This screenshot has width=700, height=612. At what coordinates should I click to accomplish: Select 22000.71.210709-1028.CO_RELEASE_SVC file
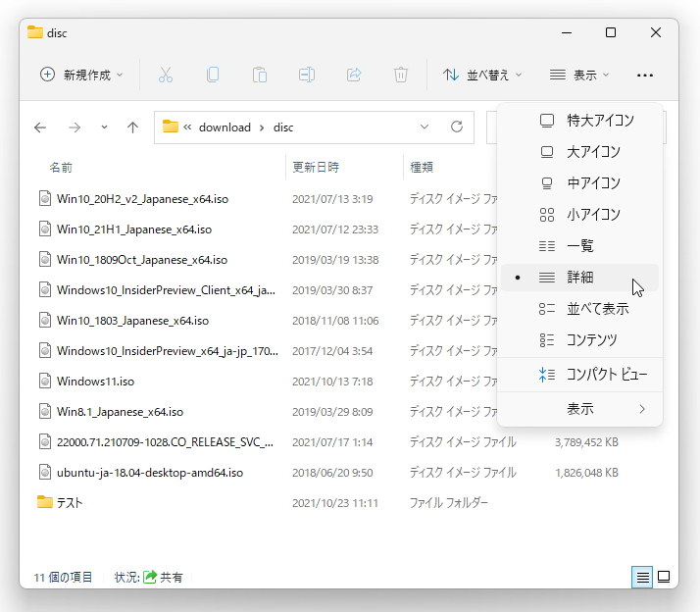pos(165,441)
